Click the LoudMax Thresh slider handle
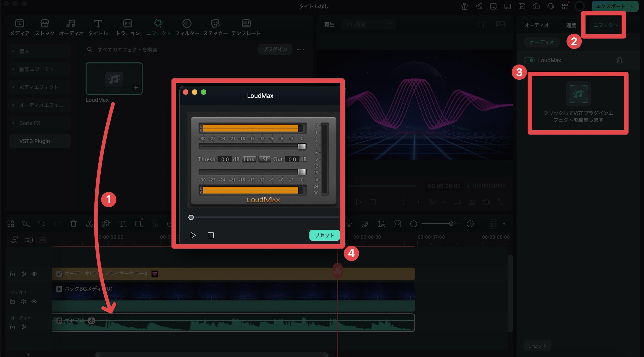Image resolution: width=644 pixels, height=357 pixels. 302,147
